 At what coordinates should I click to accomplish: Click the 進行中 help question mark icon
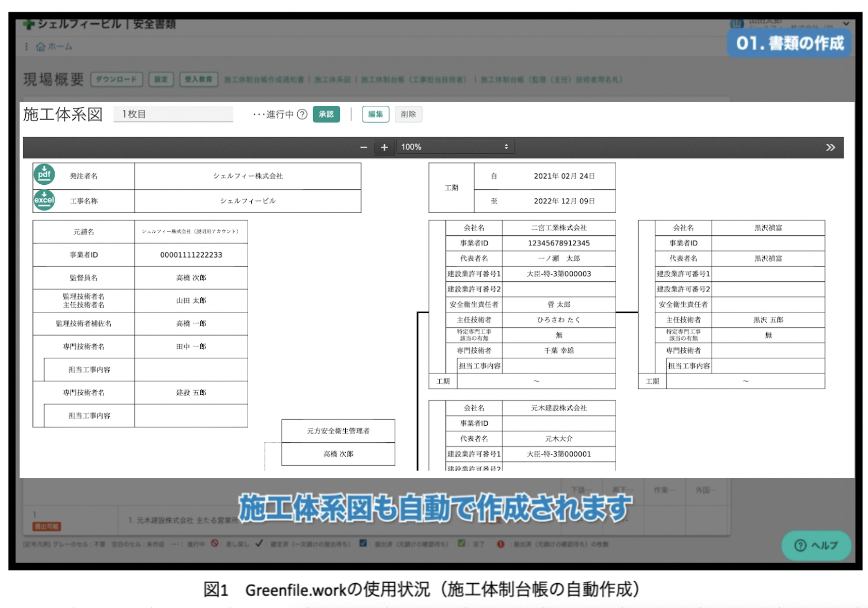pos(302,115)
